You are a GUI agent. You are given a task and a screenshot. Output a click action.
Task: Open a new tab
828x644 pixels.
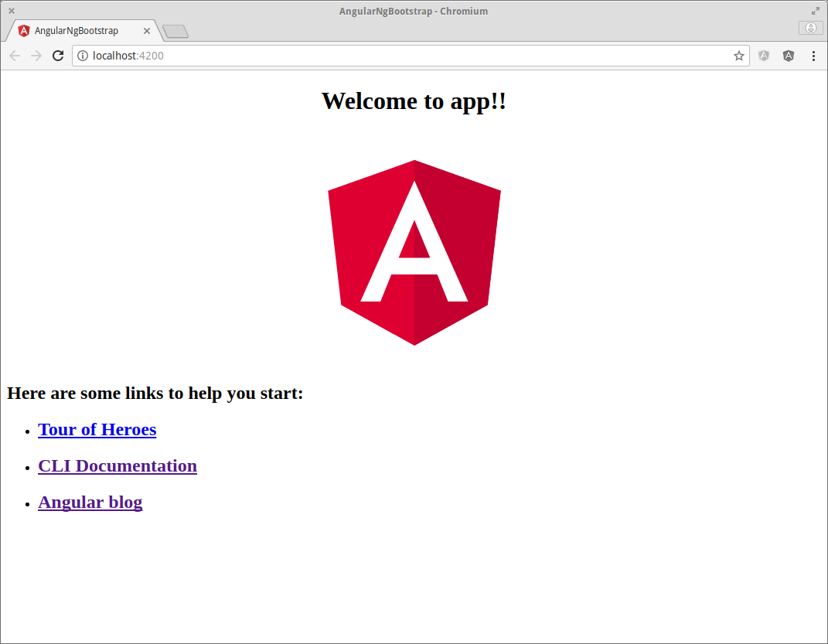click(x=175, y=31)
